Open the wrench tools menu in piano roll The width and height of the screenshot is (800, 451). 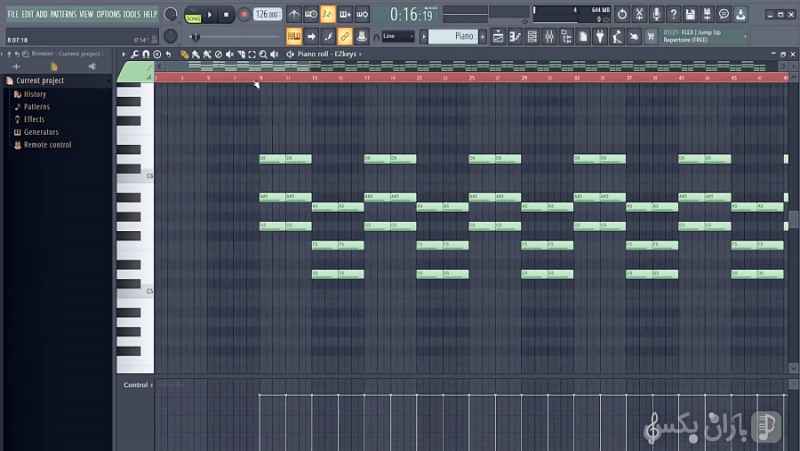tap(134, 54)
